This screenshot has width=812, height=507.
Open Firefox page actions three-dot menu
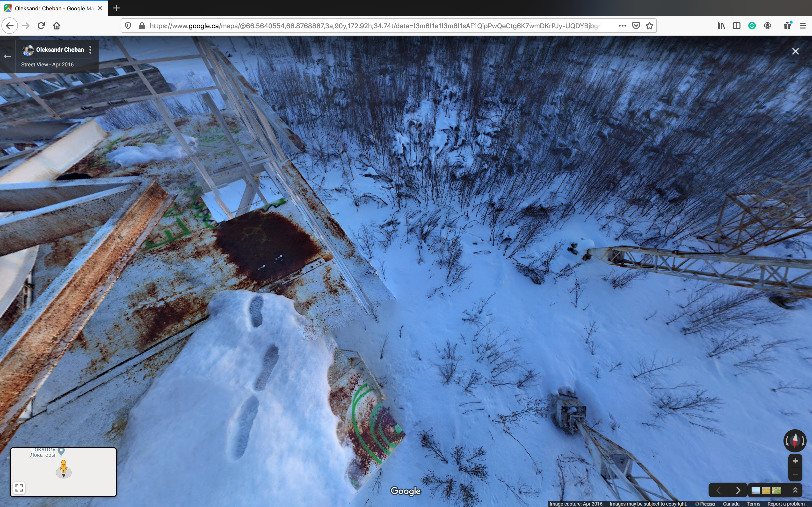coord(623,26)
